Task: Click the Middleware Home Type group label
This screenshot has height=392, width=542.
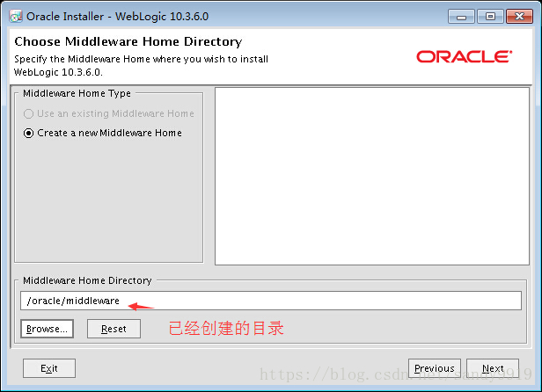Action: (x=77, y=93)
